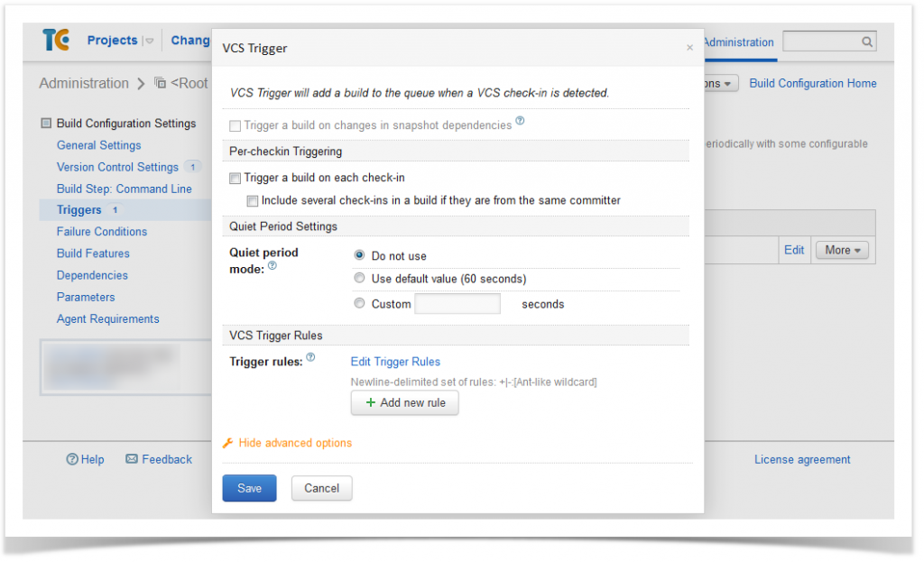Switch to the Administration tab
Screen dimensions: 924x562
738,41
